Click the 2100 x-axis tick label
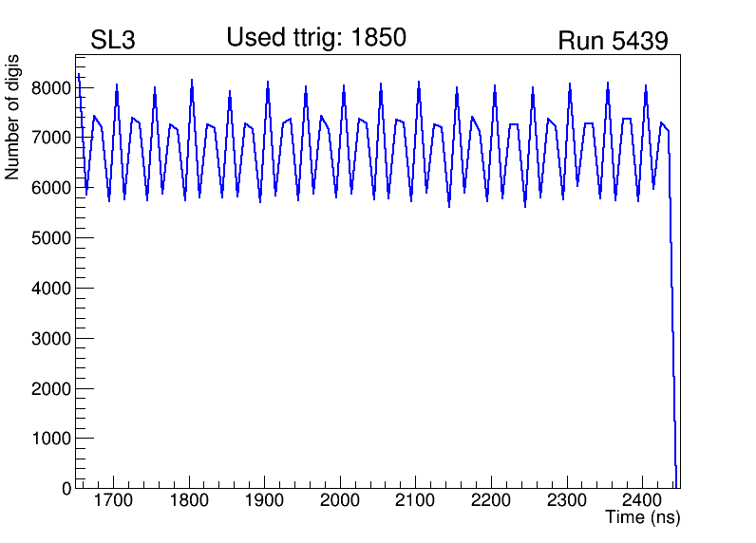756x543 pixels. [x=415, y=500]
